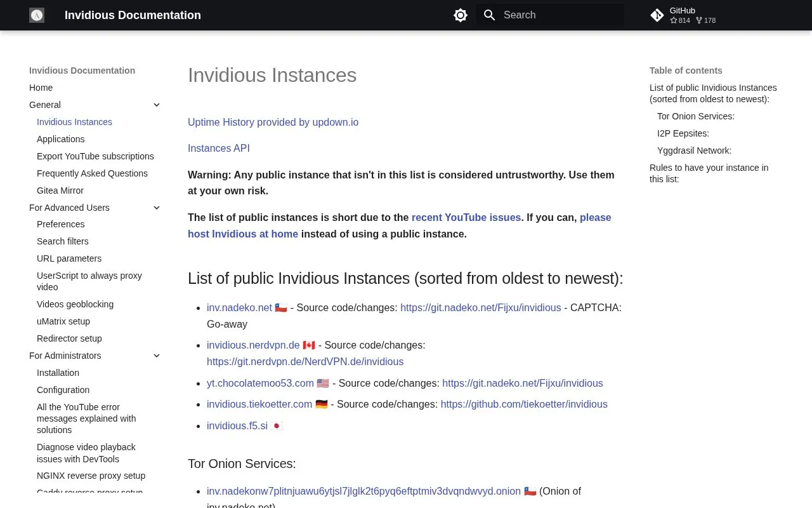Open the GitHub repository link in header
Screen dimensions: 812x508
683,15
